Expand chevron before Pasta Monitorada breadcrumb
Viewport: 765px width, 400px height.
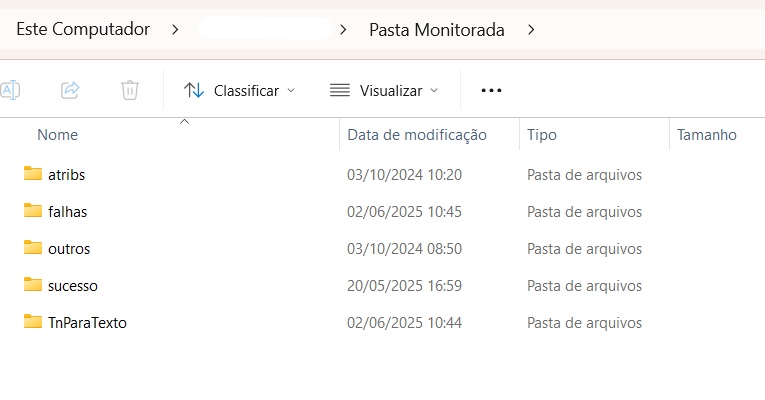coord(343,30)
